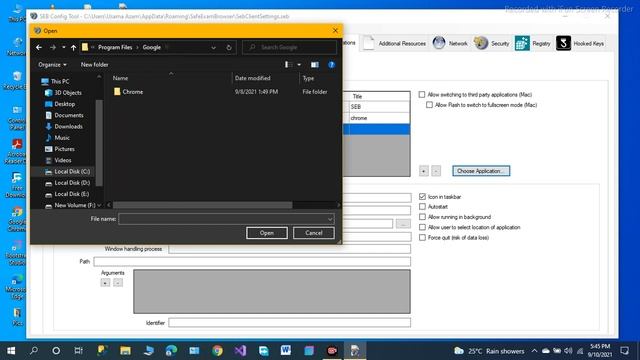Enable Force quit checkbox
This screenshot has height=360, width=640.
coord(422,237)
